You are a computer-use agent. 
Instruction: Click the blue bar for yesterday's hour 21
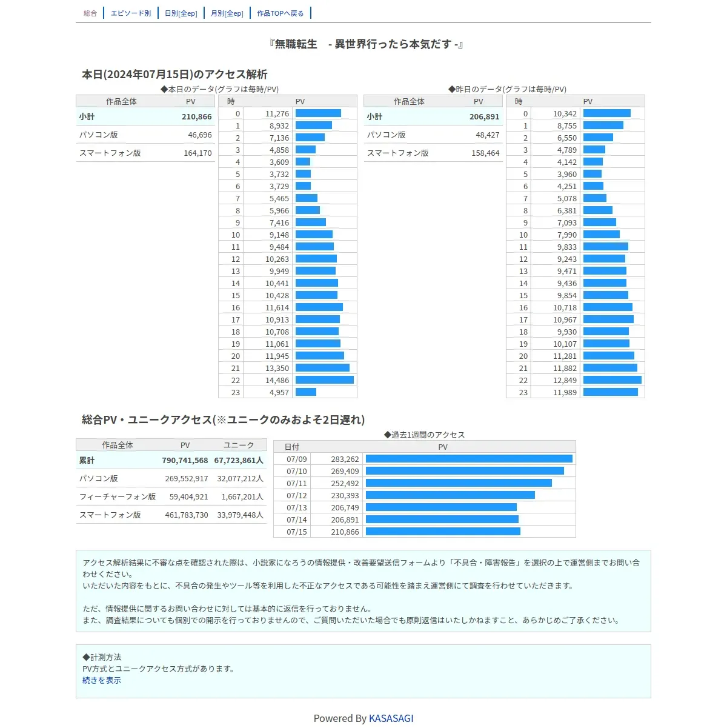pos(610,368)
